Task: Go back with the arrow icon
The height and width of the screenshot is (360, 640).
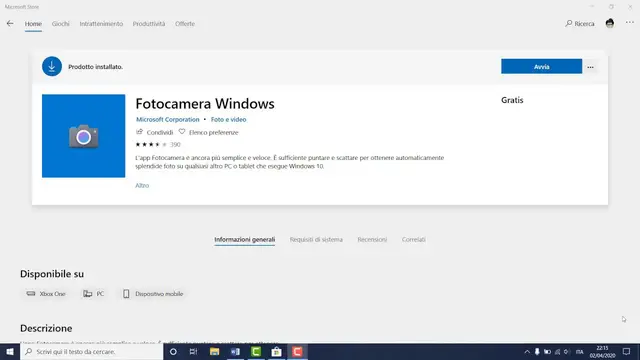Action: [x=10, y=24]
